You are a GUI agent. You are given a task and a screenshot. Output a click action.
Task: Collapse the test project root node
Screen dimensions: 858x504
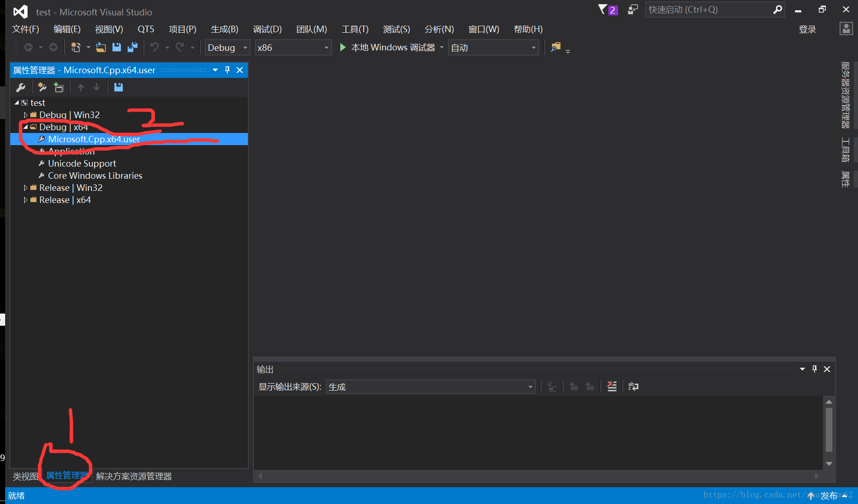(17, 103)
